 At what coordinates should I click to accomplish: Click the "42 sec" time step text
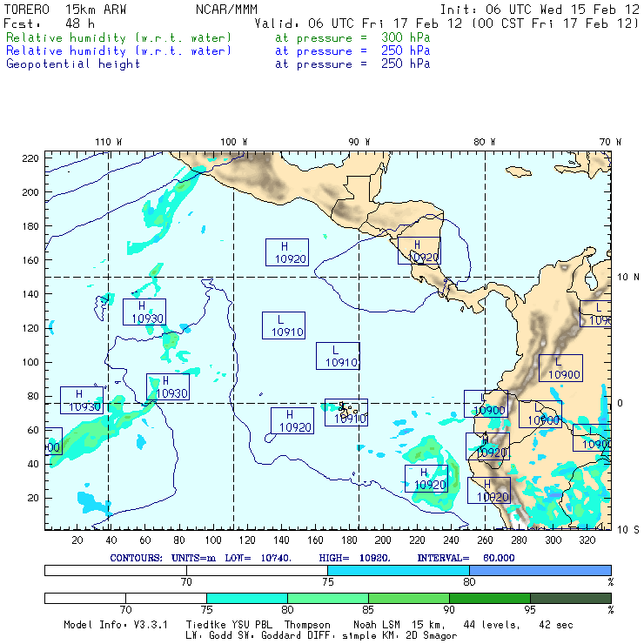556,625
